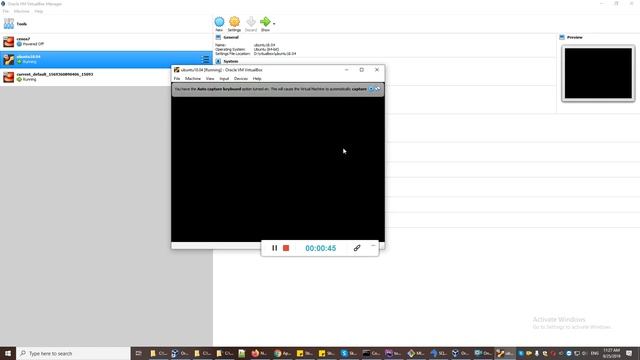
Task: Stop the screen recording with the red square
Action: [286, 248]
